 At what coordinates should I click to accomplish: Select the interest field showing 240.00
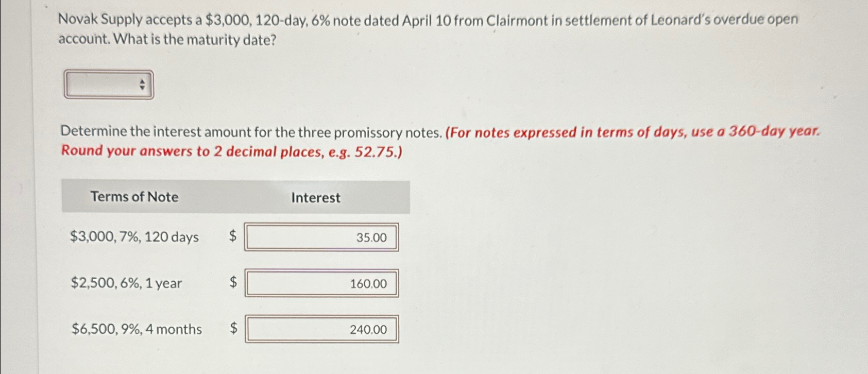322,329
